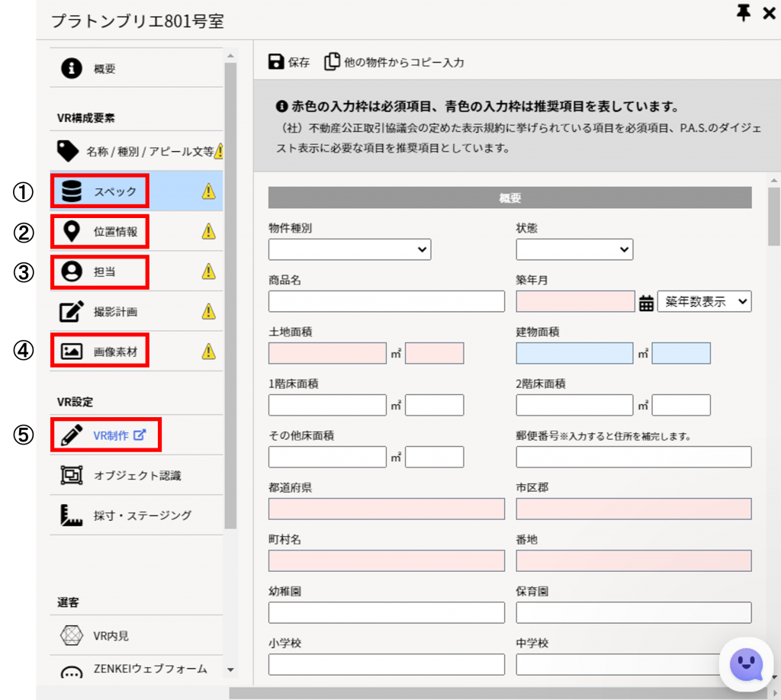Click the 建物面積 m² input field

574,353
